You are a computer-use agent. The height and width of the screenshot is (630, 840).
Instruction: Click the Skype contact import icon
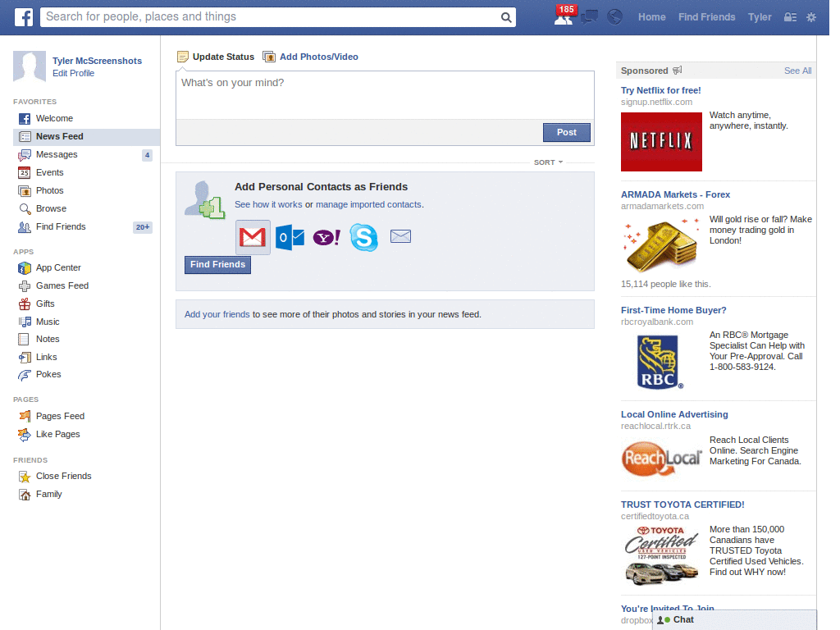(x=363, y=237)
